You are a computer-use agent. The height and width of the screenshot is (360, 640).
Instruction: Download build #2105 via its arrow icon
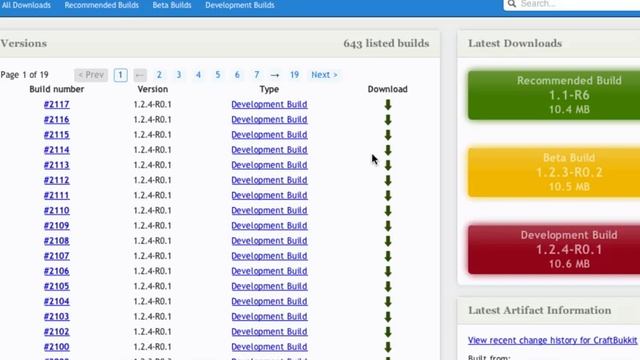point(388,287)
